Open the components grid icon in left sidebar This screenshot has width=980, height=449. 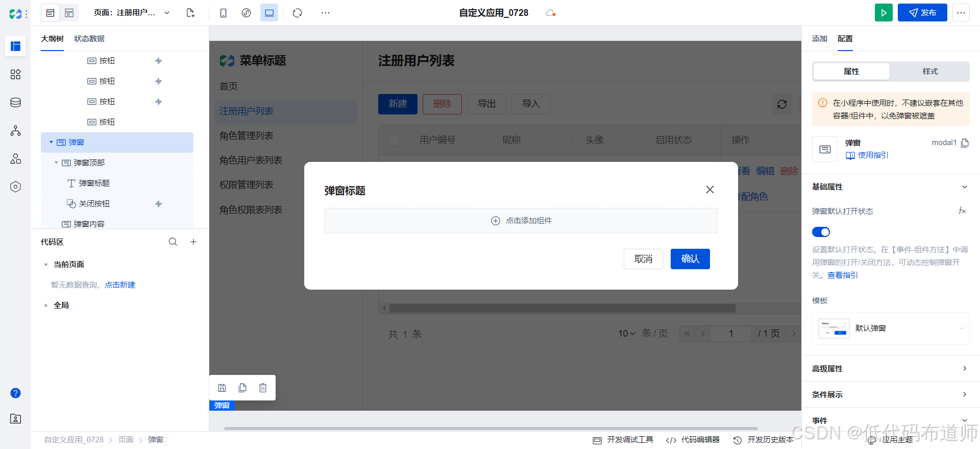(15, 75)
